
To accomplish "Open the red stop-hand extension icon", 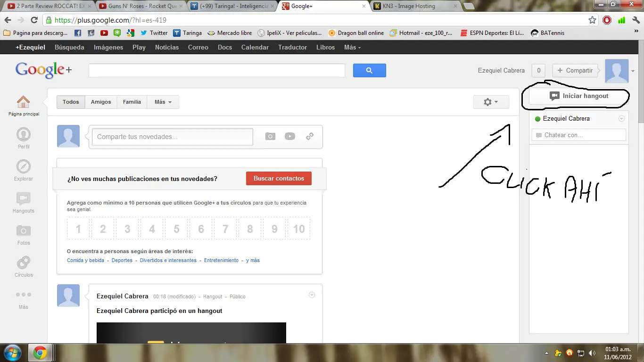I will coord(607,20).
